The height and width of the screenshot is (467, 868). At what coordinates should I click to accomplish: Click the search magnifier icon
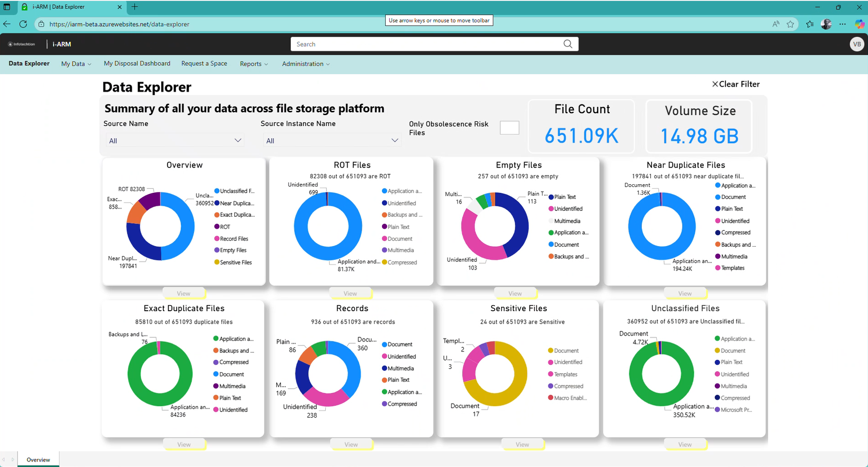568,44
